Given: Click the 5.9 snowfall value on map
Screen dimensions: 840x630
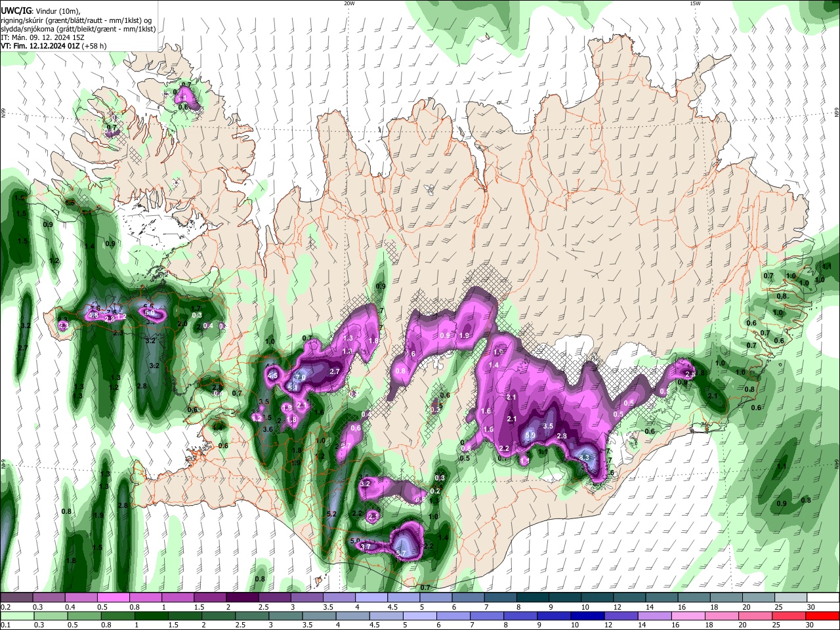Looking at the screenshot, I should point(532,436).
